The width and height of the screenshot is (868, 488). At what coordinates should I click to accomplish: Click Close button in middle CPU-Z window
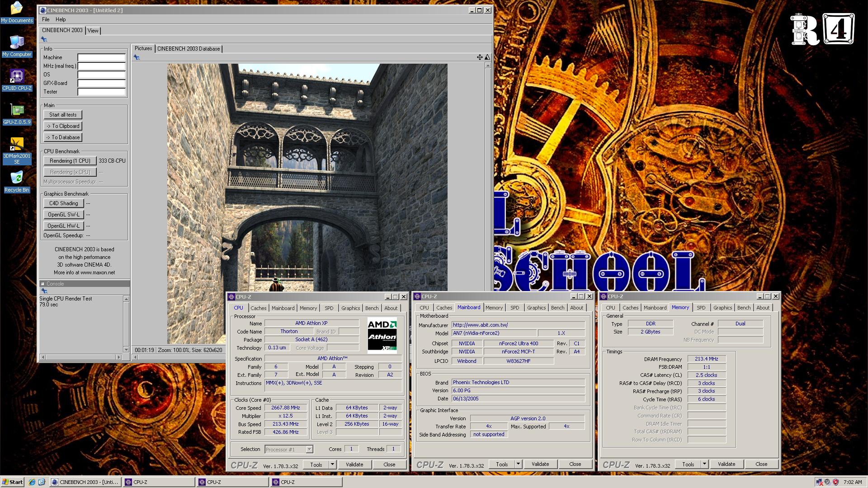click(x=575, y=464)
